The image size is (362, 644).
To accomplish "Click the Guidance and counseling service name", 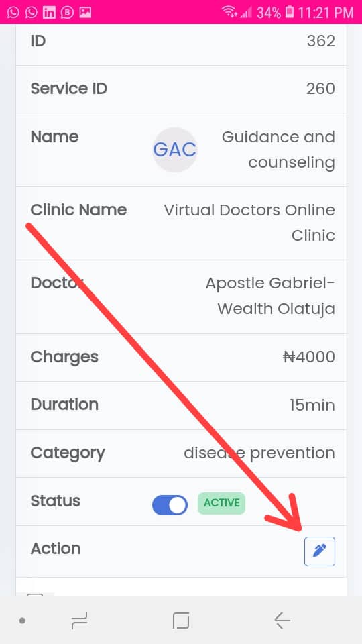I will click(x=278, y=150).
